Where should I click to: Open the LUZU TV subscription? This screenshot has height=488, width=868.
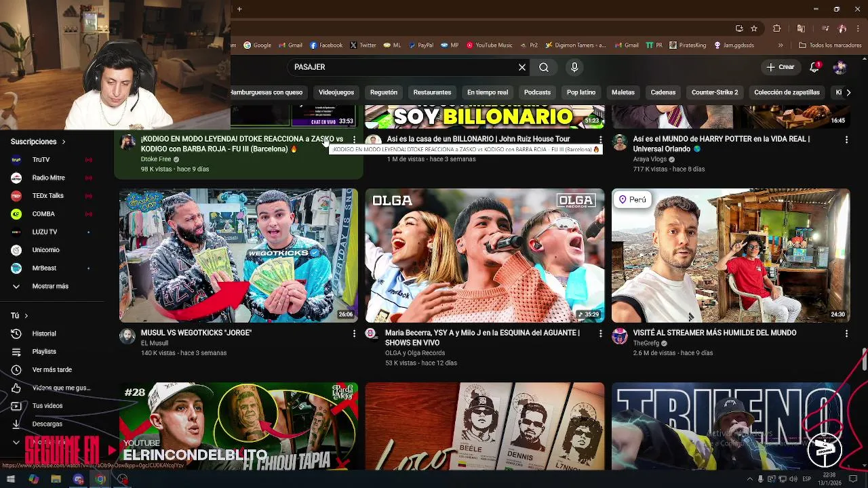[x=52, y=232]
